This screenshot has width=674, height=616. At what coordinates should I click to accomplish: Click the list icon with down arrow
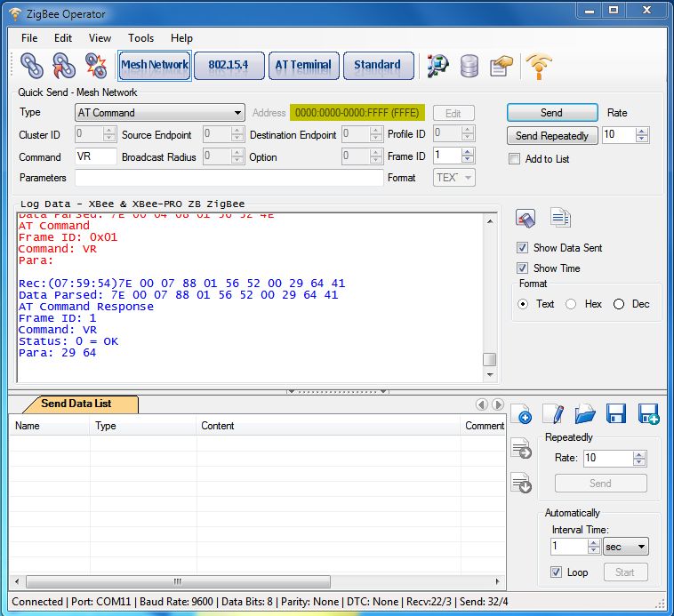click(521, 483)
